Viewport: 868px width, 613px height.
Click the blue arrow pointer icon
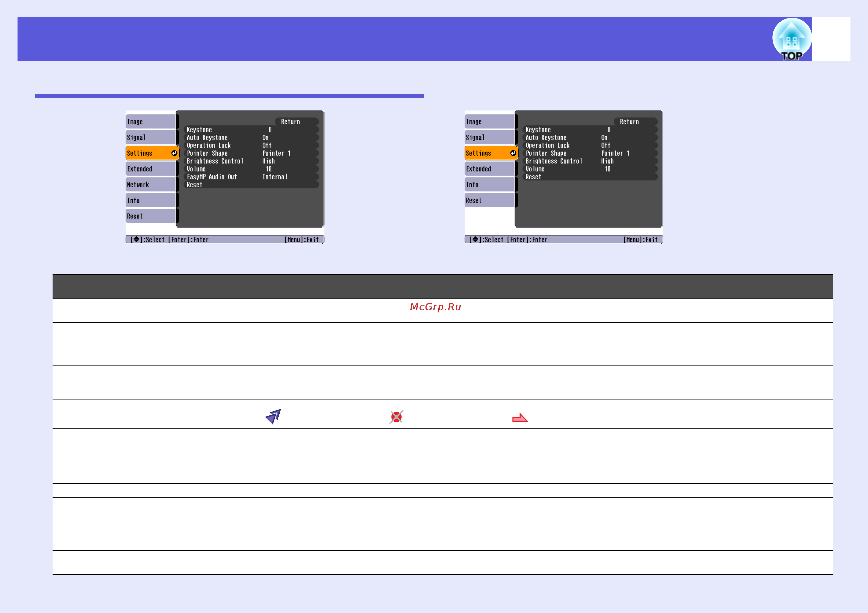(x=273, y=416)
